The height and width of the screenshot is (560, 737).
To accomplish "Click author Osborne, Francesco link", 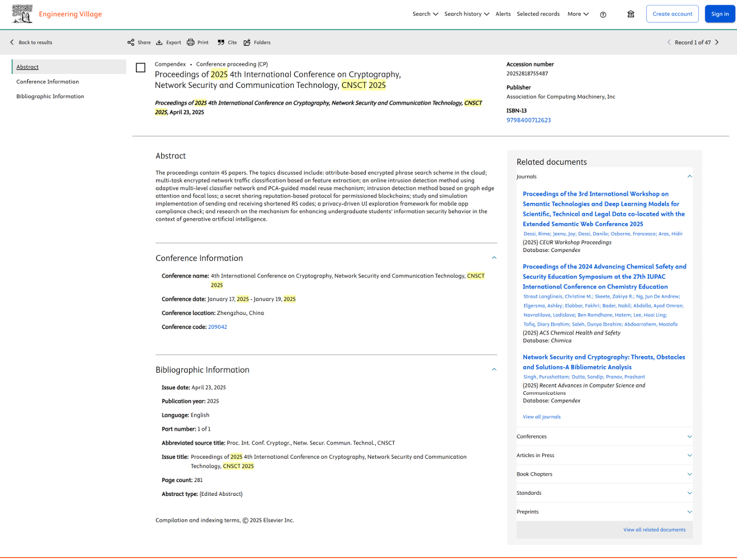I will point(633,233).
